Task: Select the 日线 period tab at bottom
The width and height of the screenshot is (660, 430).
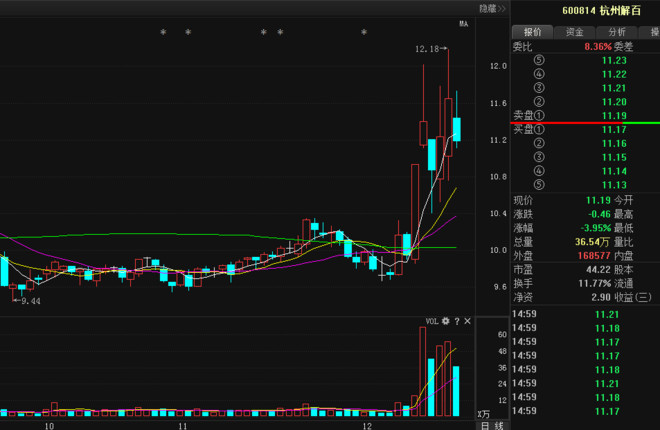Action: coord(492,426)
